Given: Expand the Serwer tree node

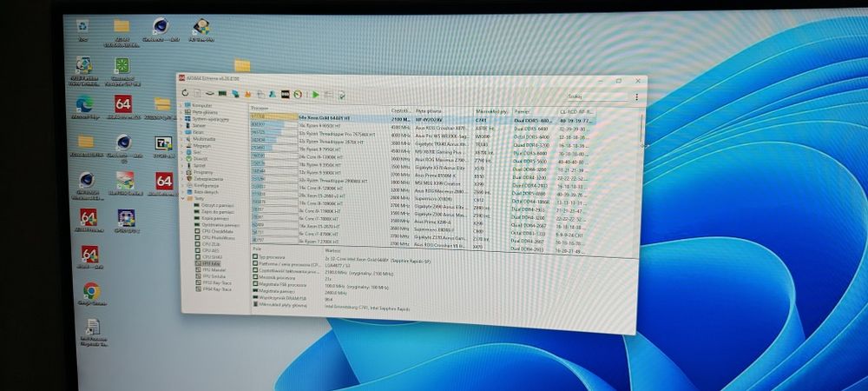Looking at the screenshot, I should pyautogui.click(x=181, y=125).
